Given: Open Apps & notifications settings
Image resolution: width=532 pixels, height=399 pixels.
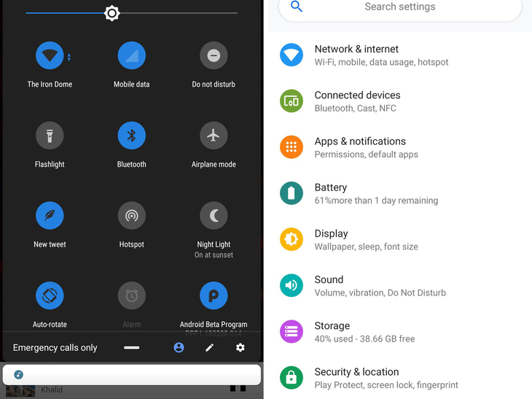Looking at the screenshot, I should click(x=400, y=148).
